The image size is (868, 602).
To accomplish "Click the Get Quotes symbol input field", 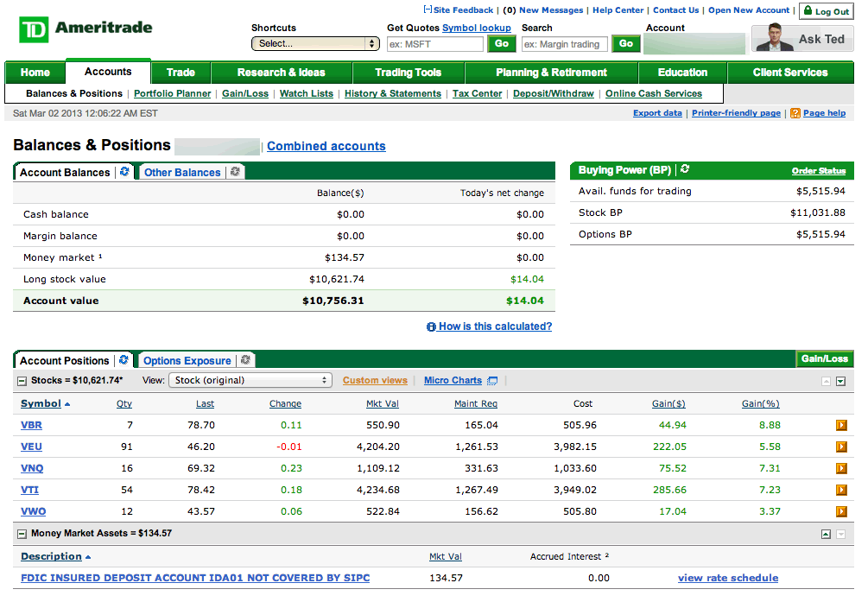I will tap(434, 44).
